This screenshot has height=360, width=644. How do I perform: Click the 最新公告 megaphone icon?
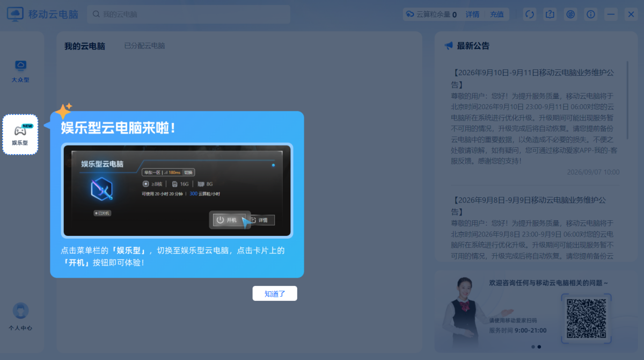(449, 46)
